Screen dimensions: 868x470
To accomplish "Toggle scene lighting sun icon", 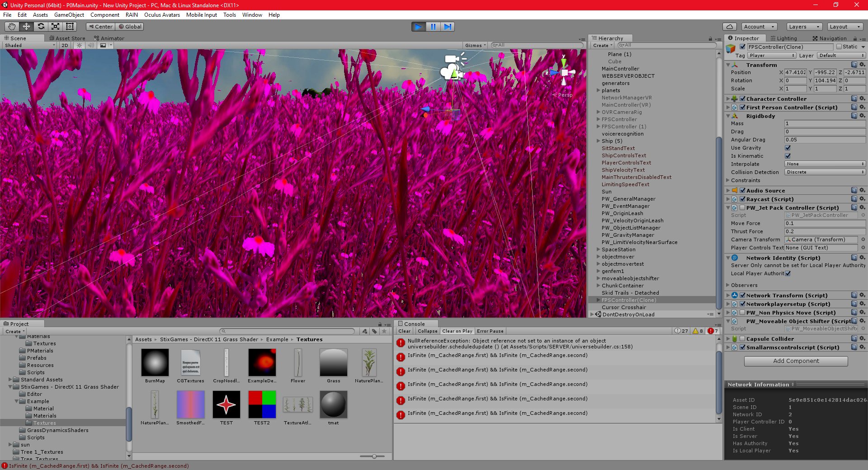I will click(x=79, y=45).
